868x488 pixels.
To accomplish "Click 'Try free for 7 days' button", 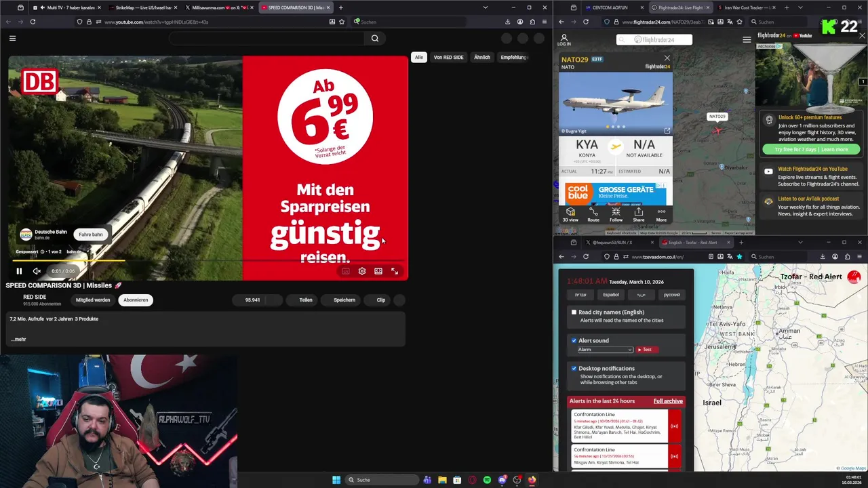I will [x=811, y=149].
